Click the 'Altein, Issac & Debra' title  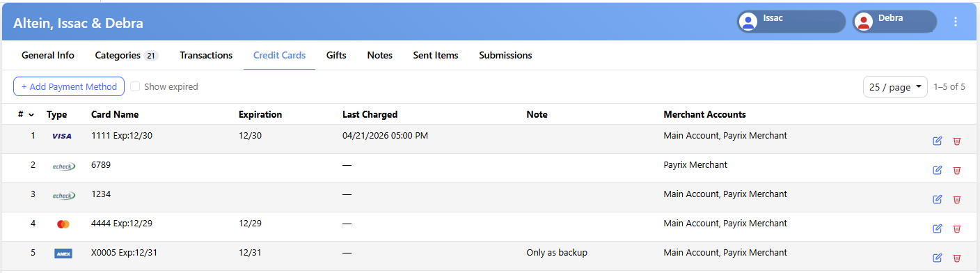click(x=78, y=23)
